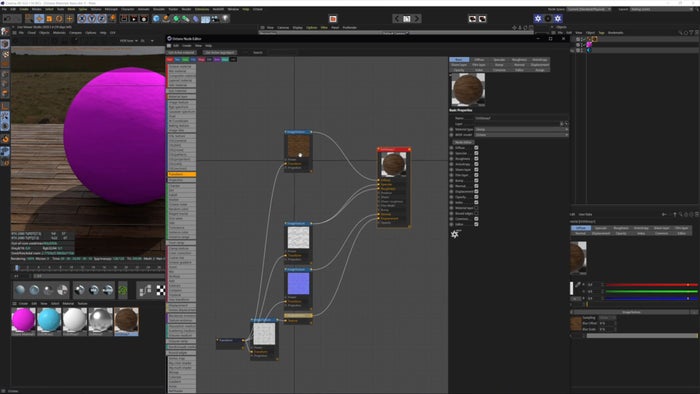The width and height of the screenshot is (700, 394).
Task: Click the first diffuse sphere preset icon
Action: (x=20, y=290)
